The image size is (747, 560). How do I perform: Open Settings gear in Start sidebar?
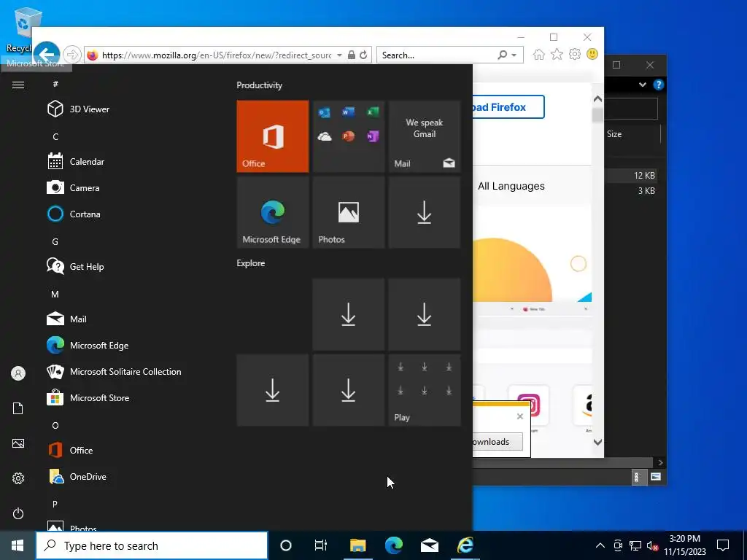click(x=18, y=478)
